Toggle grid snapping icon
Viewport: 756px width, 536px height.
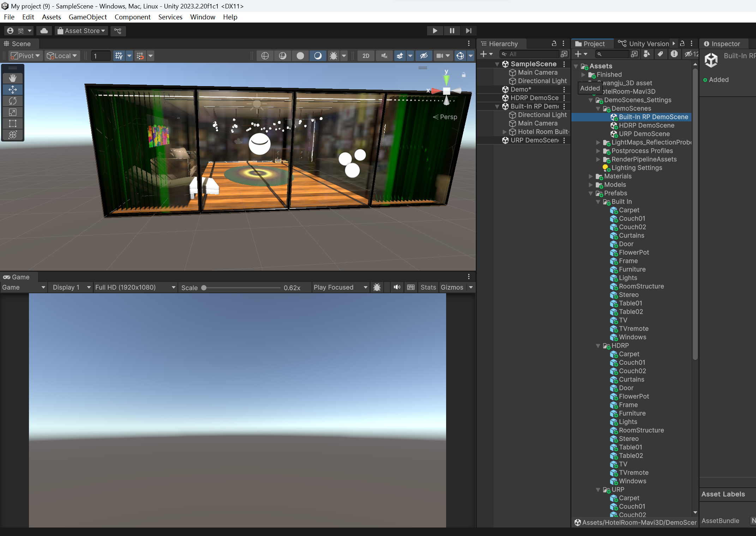(x=119, y=56)
